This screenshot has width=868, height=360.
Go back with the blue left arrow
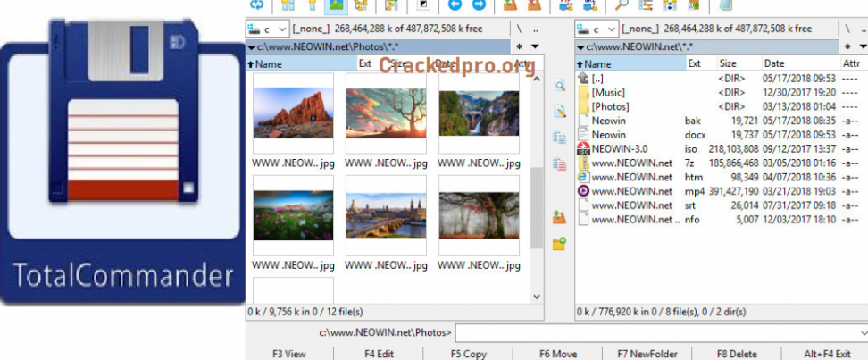pyautogui.click(x=455, y=5)
